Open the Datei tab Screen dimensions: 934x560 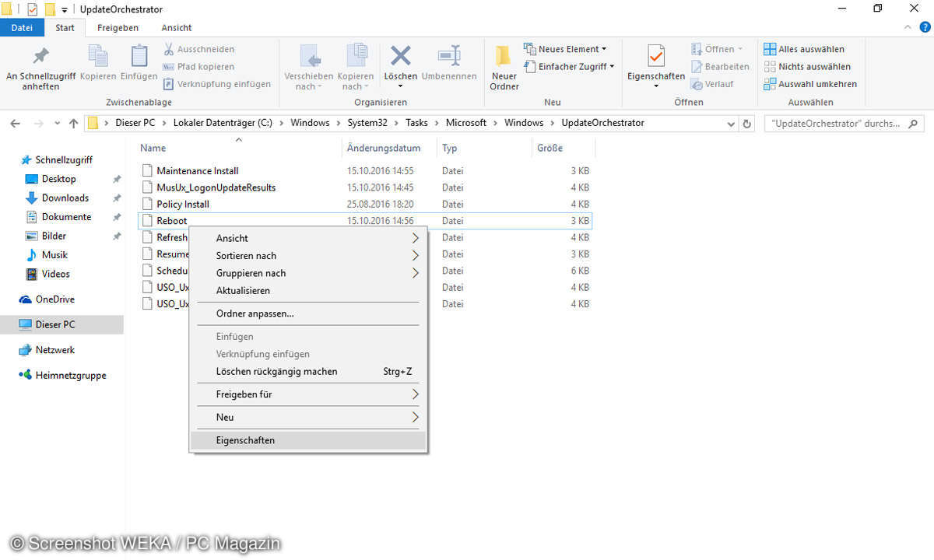tap(22, 27)
